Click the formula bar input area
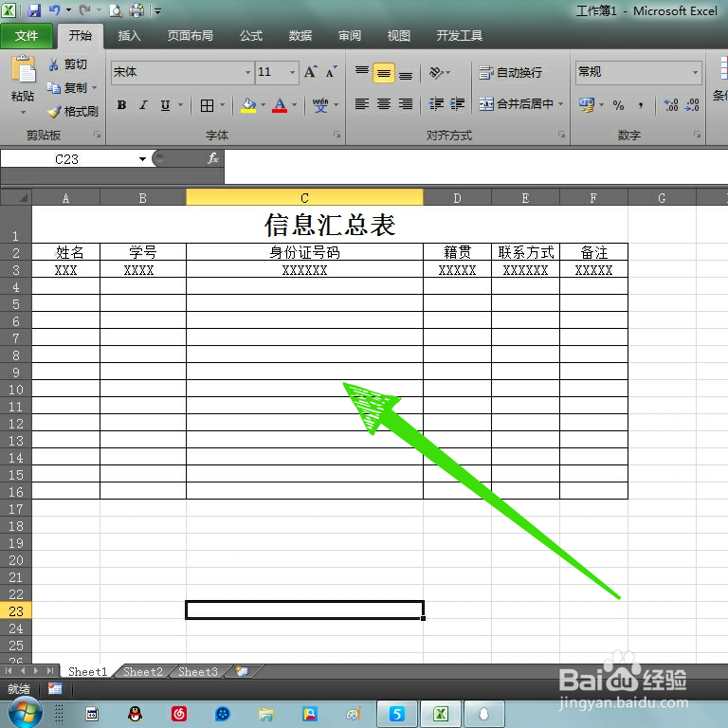The height and width of the screenshot is (728, 728). (x=476, y=166)
